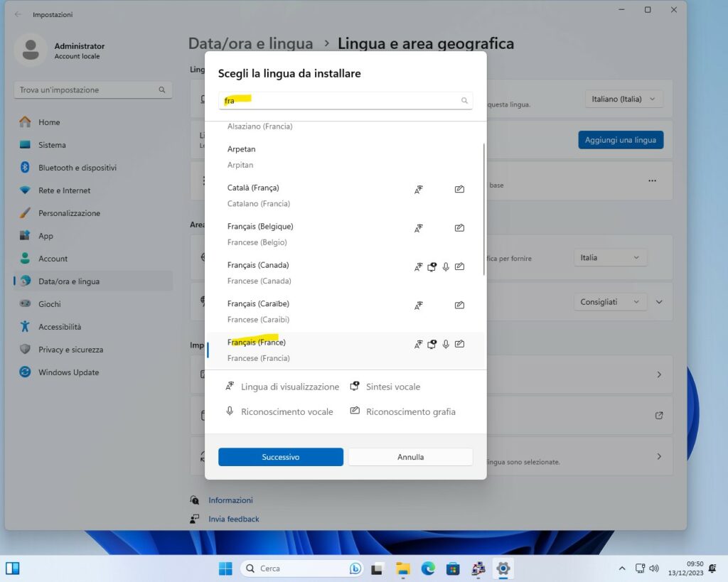Image resolution: width=728 pixels, height=582 pixels.
Task: Click the back arrow in Impostazioni
Action: (18, 14)
